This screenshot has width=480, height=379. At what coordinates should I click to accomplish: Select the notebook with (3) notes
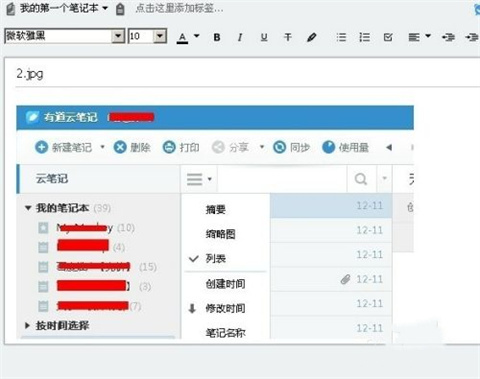click(94, 286)
